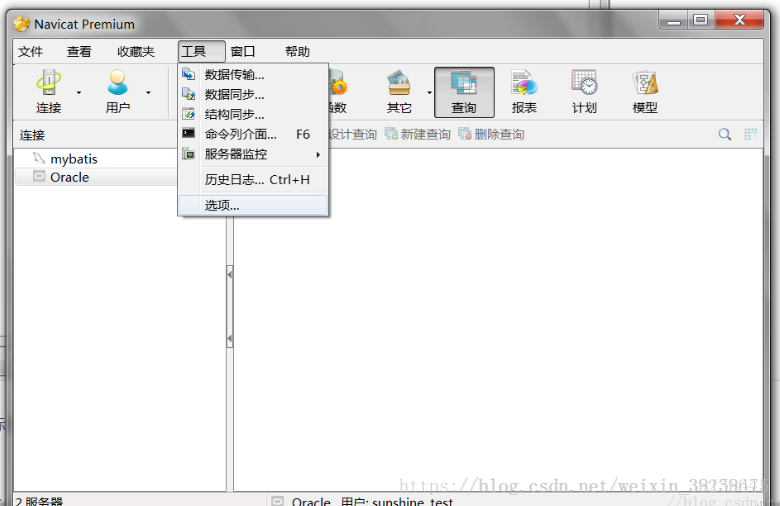Open the 报表 report toolbar icon

(x=524, y=92)
